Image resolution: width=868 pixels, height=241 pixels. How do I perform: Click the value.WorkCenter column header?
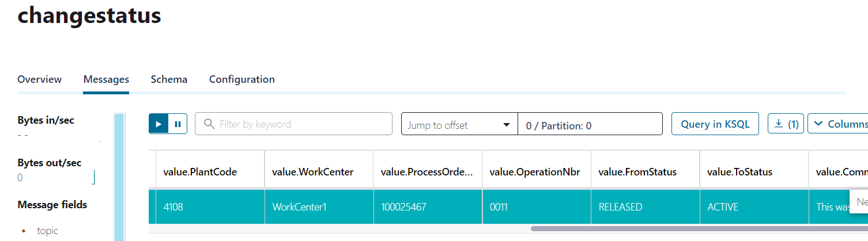tap(319, 171)
